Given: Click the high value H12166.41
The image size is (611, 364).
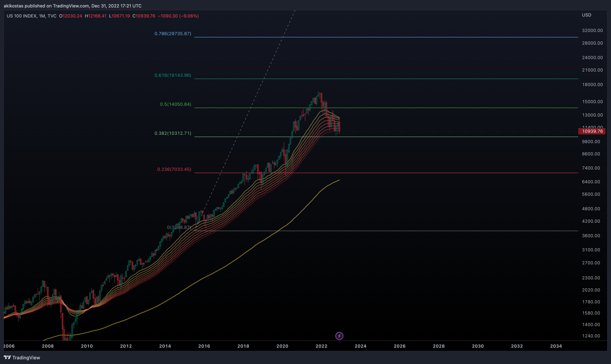Looking at the screenshot, I should click(96, 16).
